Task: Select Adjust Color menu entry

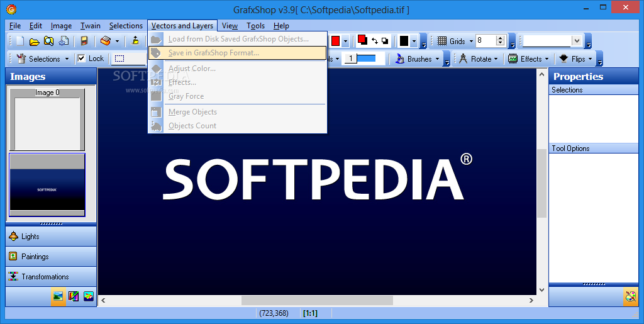Action: [x=237, y=68]
